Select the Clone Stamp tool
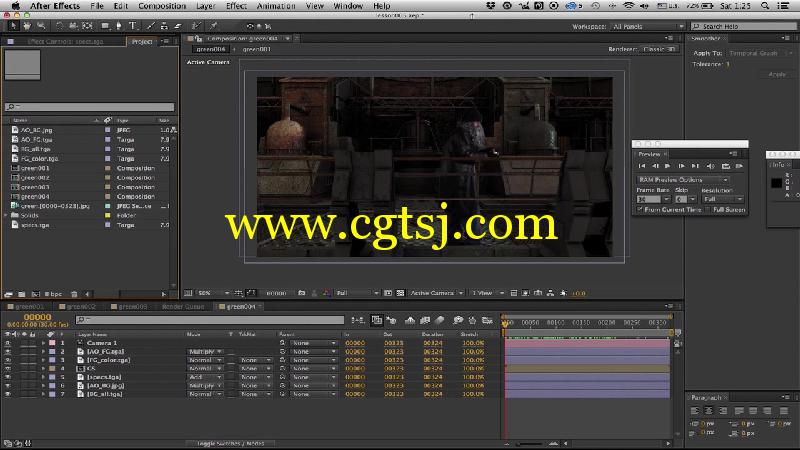 [164, 26]
